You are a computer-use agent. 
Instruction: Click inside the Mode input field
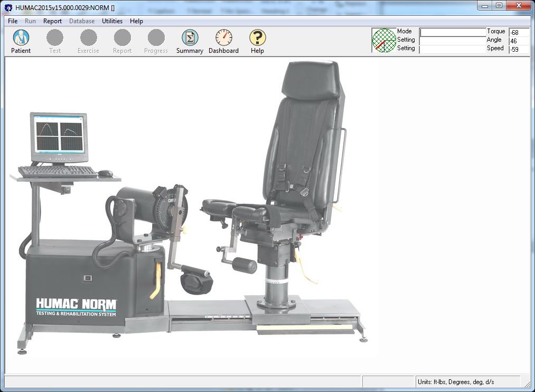click(452, 31)
